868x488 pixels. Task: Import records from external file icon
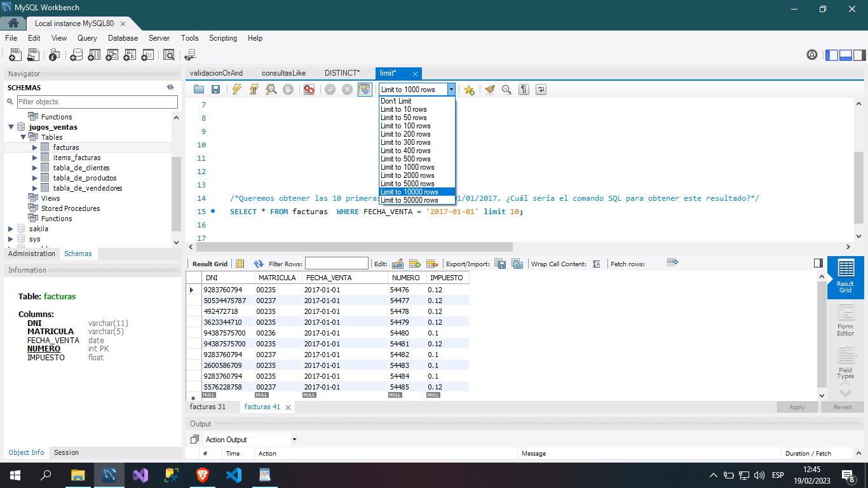[517, 264]
